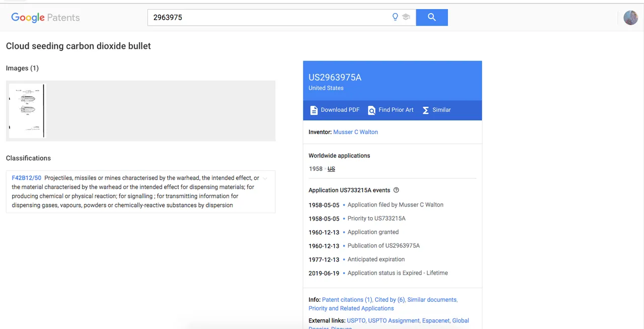The image size is (644, 329).
Task: Click the 'Priority to US733215A' event
Action: pyautogui.click(x=376, y=218)
